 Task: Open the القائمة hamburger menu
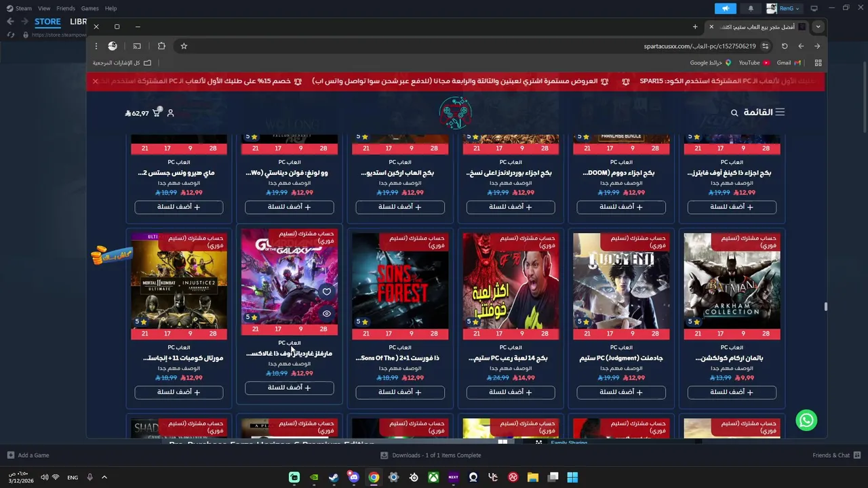[764, 113]
